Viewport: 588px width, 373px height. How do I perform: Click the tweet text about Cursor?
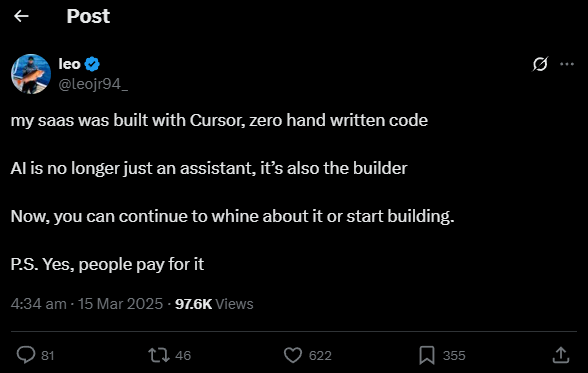pyautogui.click(x=219, y=120)
